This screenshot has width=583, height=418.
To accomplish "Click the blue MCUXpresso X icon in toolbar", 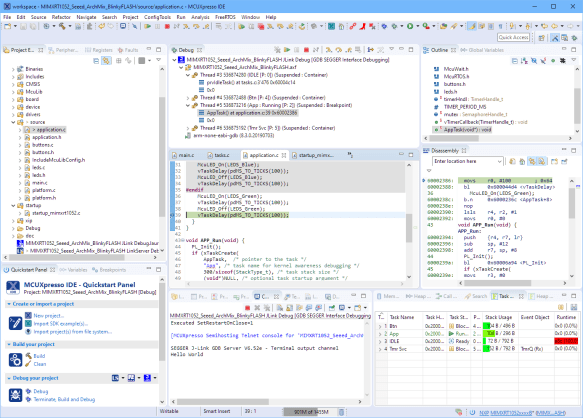I will click(331, 26).
